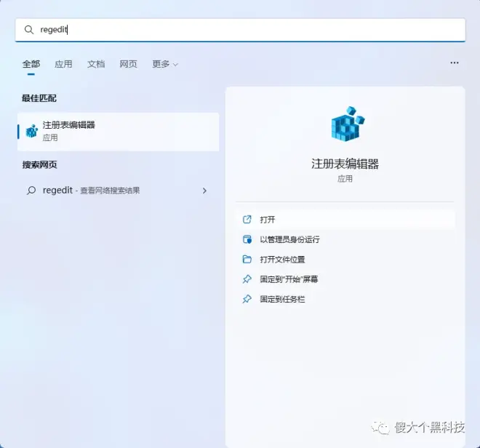Choose 打开 to launch Registry Editor
480x448 pixels.
pos(345,220)
